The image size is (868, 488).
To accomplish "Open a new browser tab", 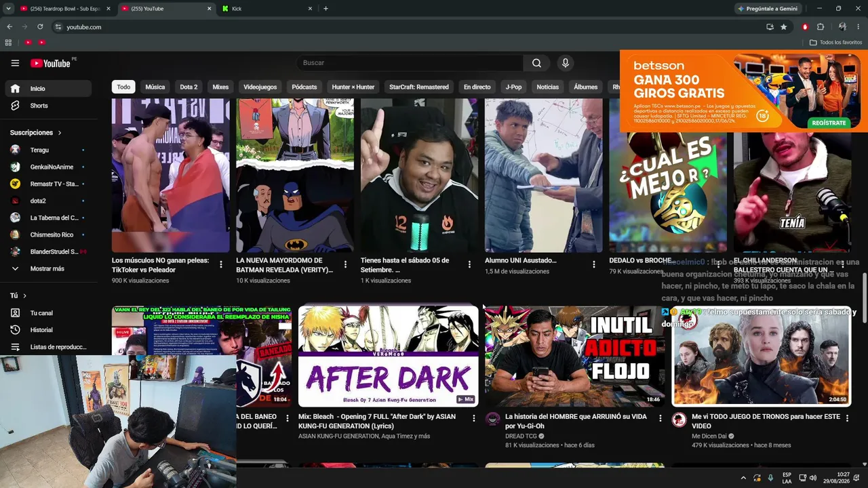I will (325, 9).
